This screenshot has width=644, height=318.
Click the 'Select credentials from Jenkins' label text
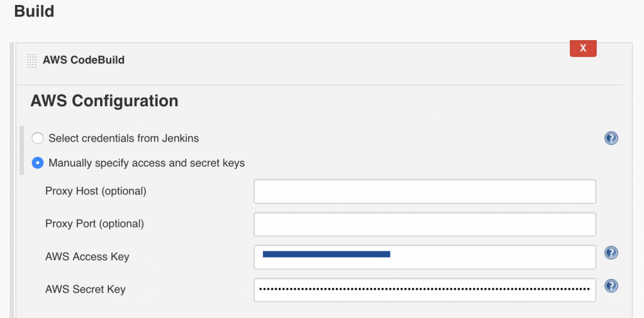coord(124,138)
